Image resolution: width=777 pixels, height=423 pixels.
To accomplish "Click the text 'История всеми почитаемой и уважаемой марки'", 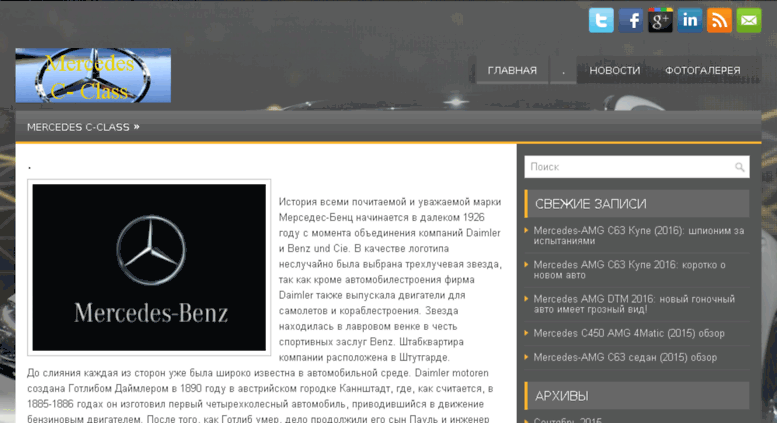I will point(390,202).
